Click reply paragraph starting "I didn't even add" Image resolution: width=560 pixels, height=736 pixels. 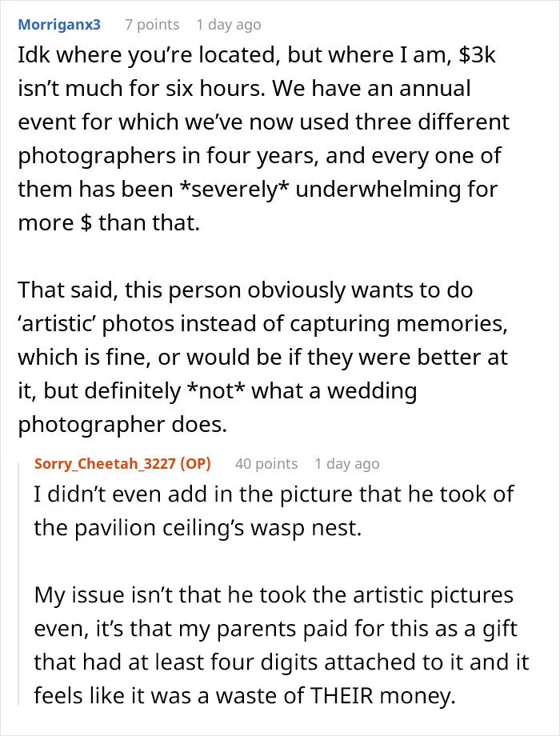(274, 511)
